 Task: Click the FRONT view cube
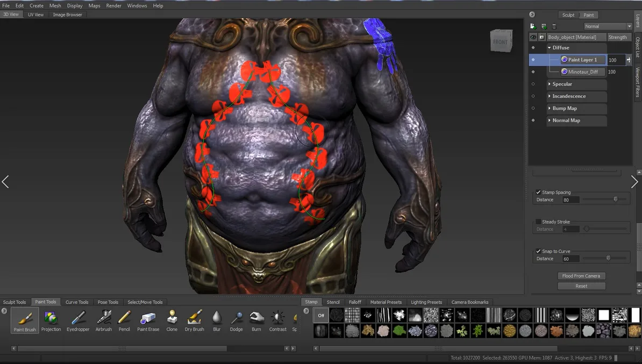[x=501, y=41]
